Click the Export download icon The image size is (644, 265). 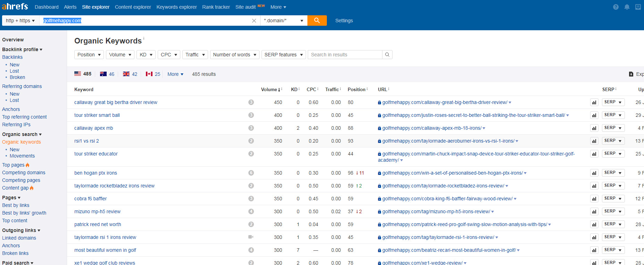pos(631,74)
